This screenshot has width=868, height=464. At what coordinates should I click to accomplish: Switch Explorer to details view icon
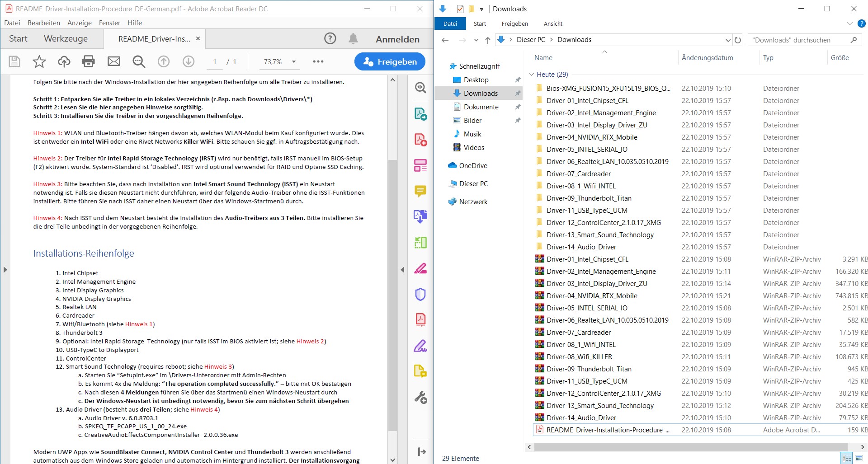click(847, 458)
